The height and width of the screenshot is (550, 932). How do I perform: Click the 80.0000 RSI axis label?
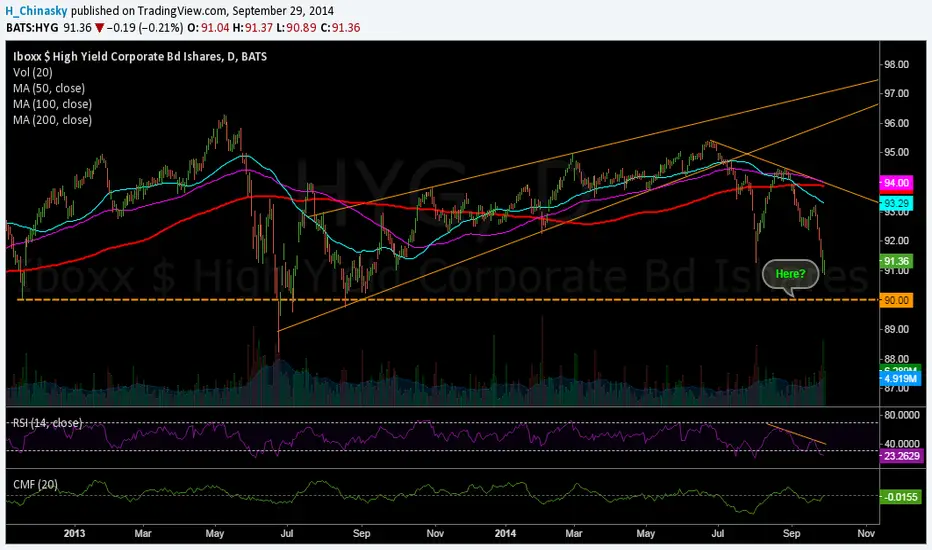pos(902,415)
